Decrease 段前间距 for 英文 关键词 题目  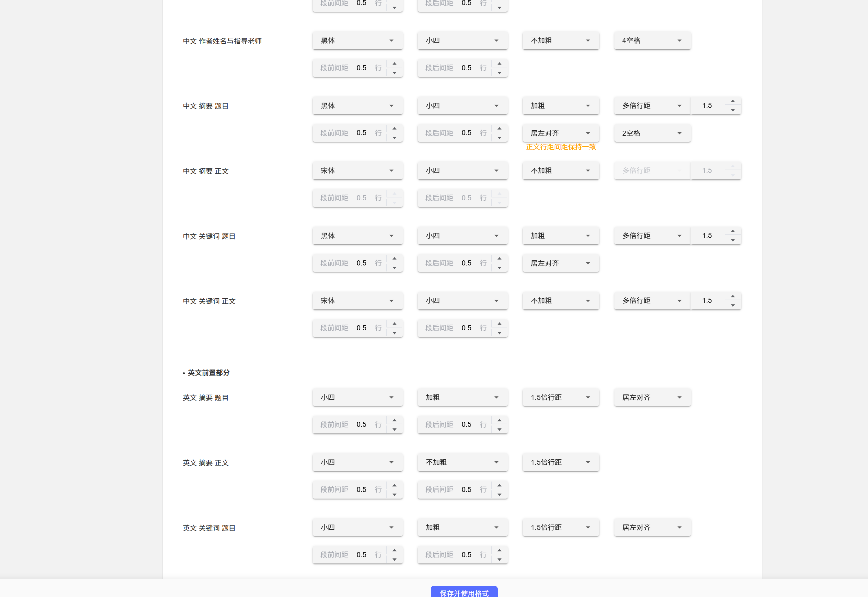click(394, 559)
